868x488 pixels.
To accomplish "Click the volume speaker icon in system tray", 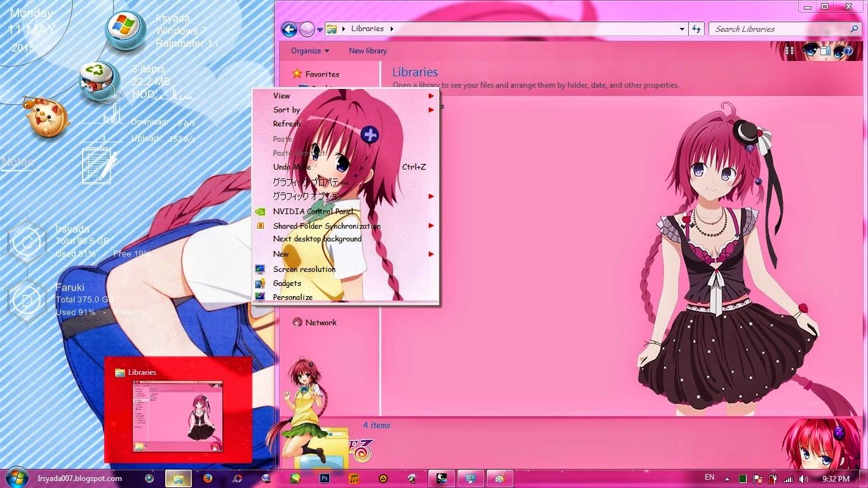I will [803, 478].
